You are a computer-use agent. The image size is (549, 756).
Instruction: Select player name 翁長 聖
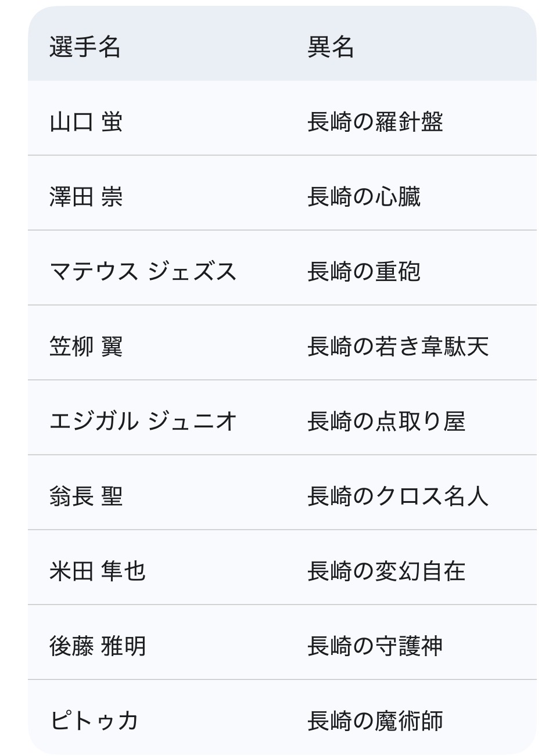(86, 496)
